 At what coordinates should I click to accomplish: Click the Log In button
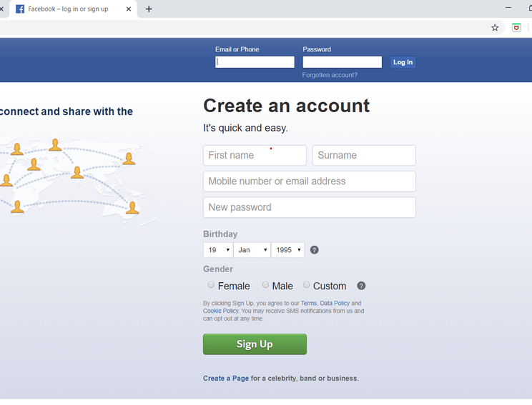coord(403,62)
